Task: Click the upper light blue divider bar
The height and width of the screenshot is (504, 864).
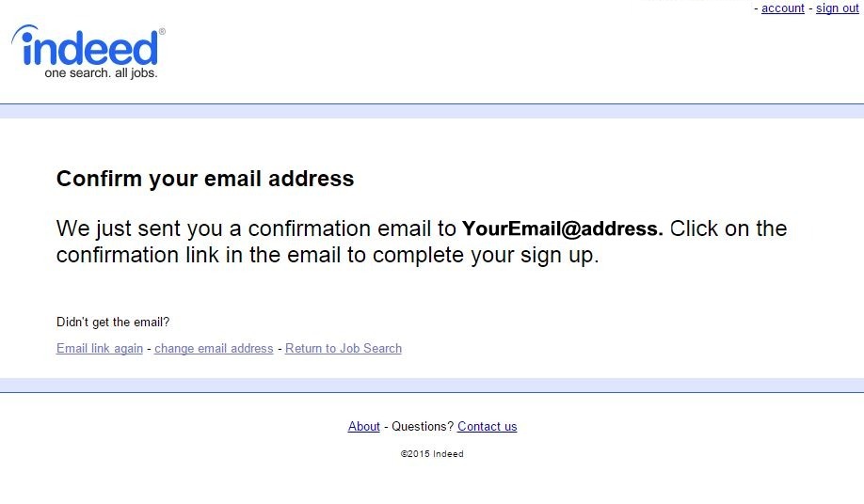Action: [x=432, y=111]
